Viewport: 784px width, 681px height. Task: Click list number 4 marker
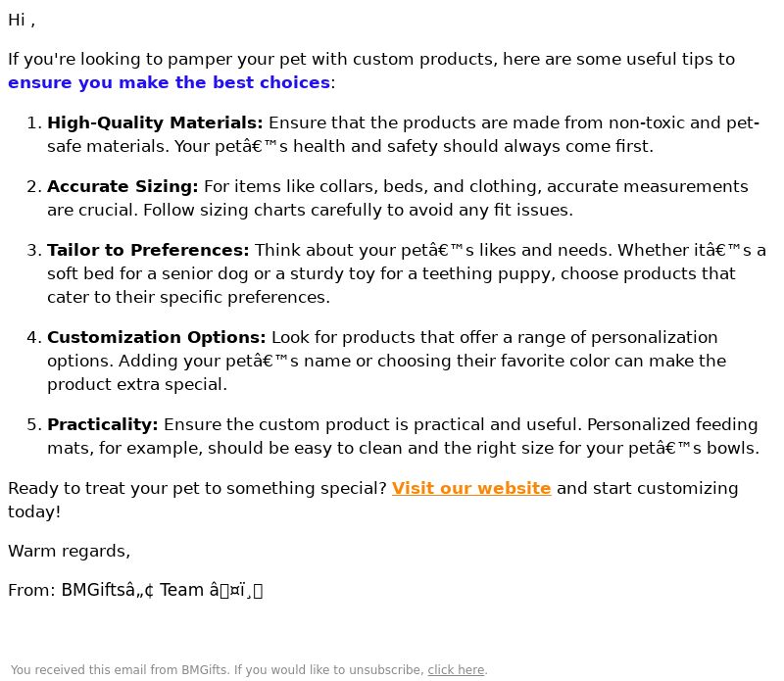34,337
